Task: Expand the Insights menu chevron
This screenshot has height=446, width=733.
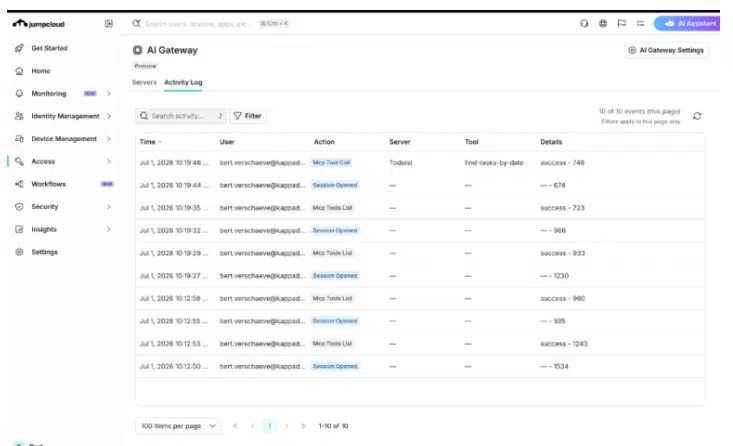Action: [108, 230]
